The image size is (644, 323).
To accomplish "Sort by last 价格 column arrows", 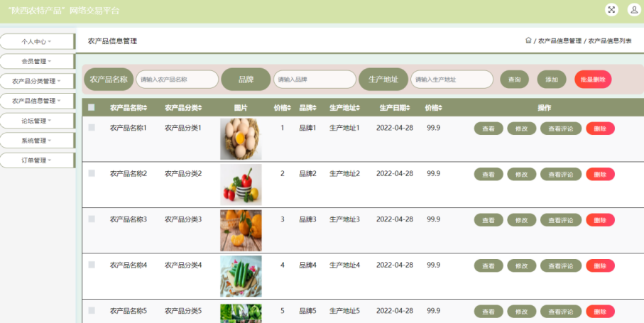I will (440, 108).
